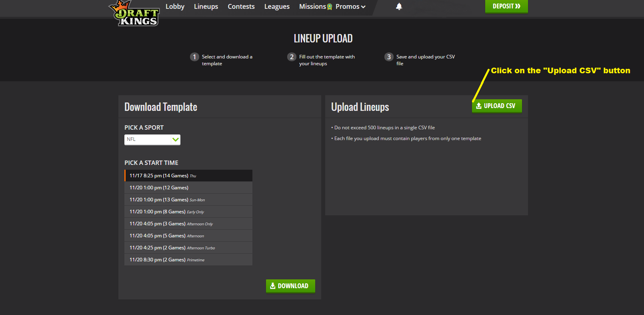Open the Contests menu item
Screen dimensions: 644x315
[241, 6]
